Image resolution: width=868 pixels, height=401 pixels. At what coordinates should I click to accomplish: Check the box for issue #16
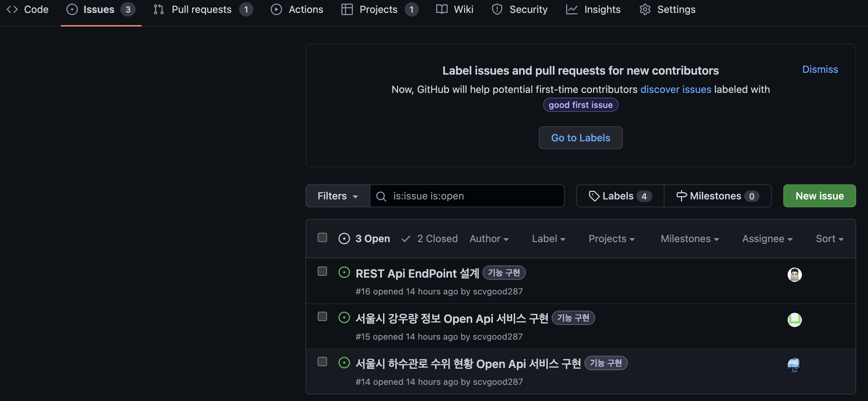(322, 271)
